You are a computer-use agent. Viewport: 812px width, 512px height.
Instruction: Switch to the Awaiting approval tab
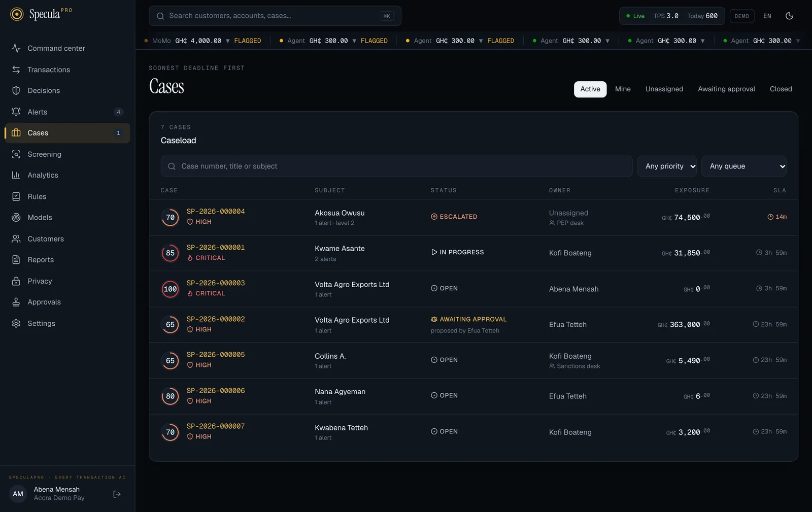click(726, 89)
